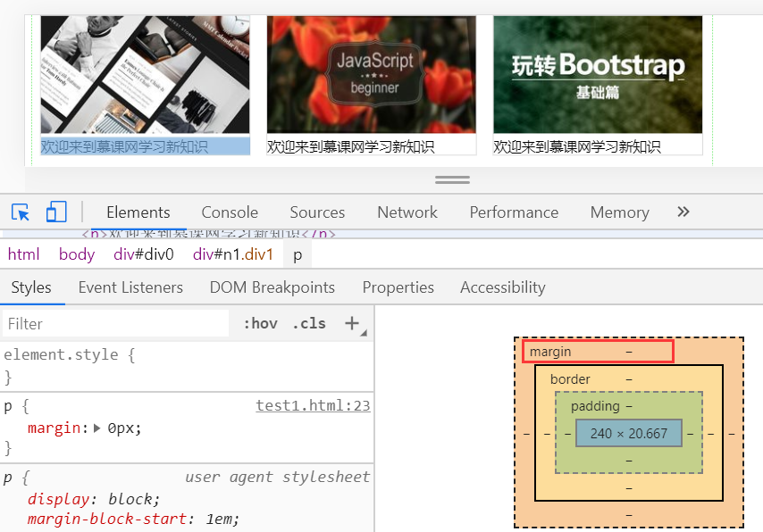This screenshot has height=532, width=763.
Task: Click the display: block declaration
Action: click(94, 499)
